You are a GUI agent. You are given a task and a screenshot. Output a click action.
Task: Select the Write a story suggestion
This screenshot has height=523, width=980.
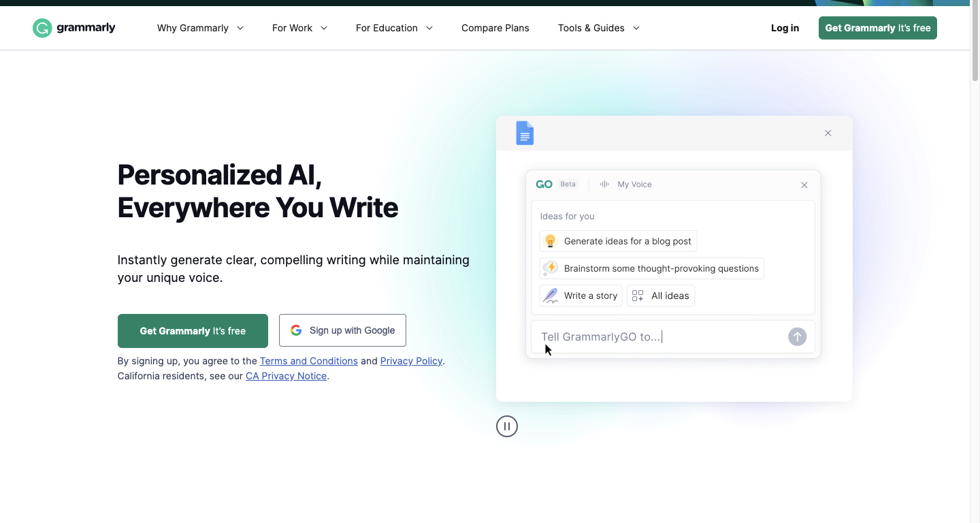581,296
